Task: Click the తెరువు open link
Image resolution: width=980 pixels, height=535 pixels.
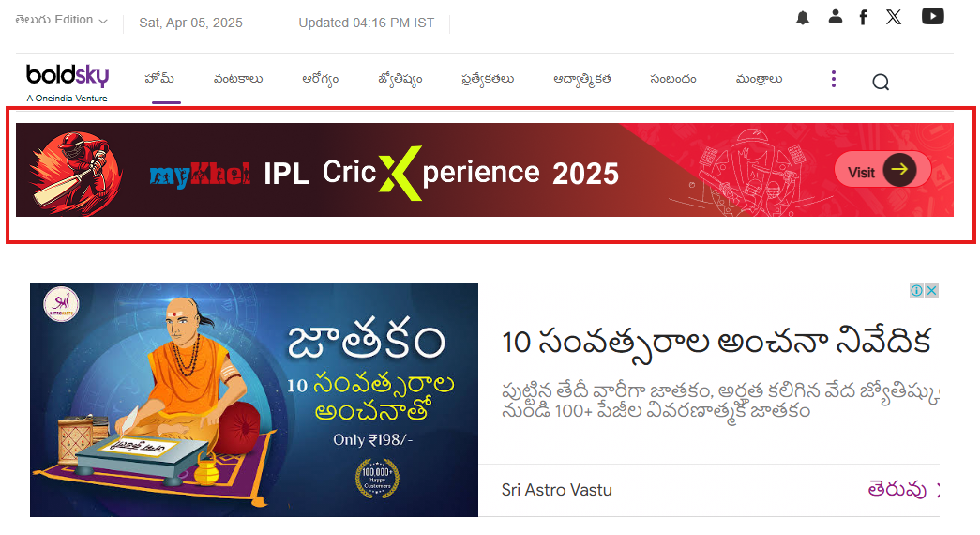Action: point(897,490)
